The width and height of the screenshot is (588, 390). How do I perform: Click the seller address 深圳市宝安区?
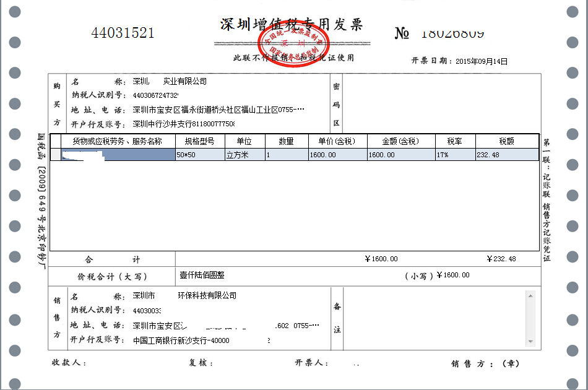(226, 326)
